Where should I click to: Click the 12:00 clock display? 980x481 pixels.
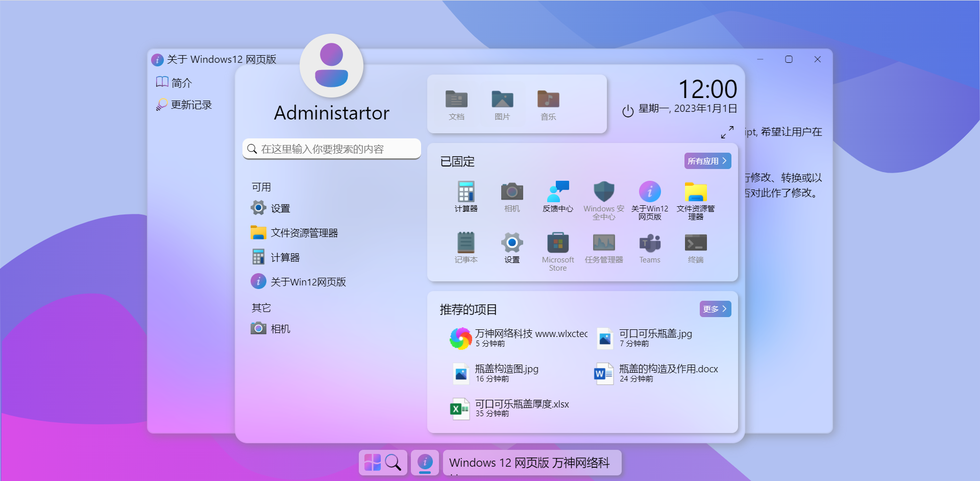pos(707,89)
